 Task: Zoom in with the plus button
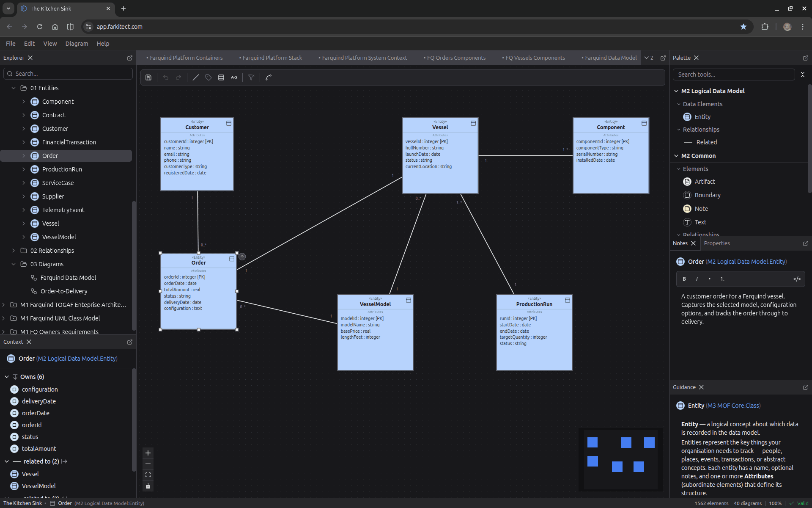point(148,453)
